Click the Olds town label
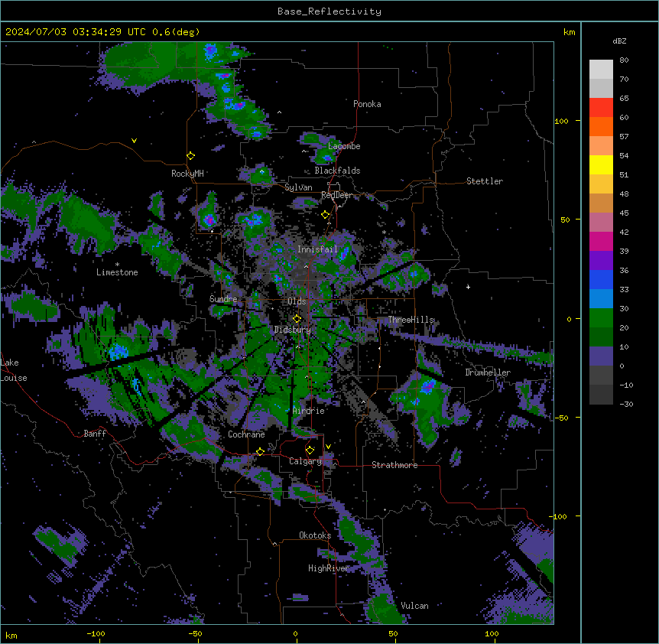659x644 pixels. 297,301
